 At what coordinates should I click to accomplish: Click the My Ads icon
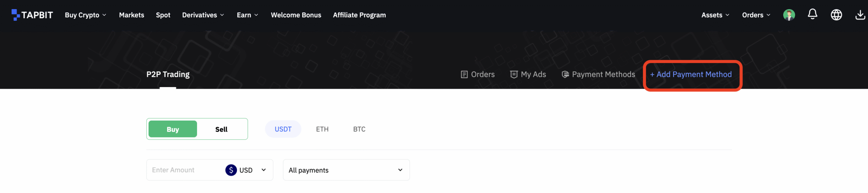click(x=514, y=74)
